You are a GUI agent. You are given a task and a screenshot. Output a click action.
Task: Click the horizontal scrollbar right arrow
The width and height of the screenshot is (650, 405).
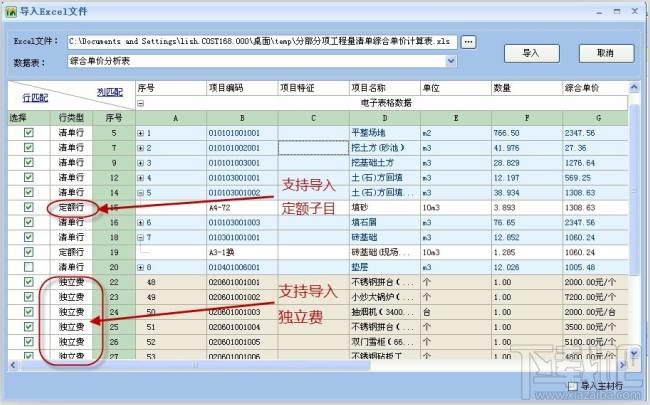622,365
